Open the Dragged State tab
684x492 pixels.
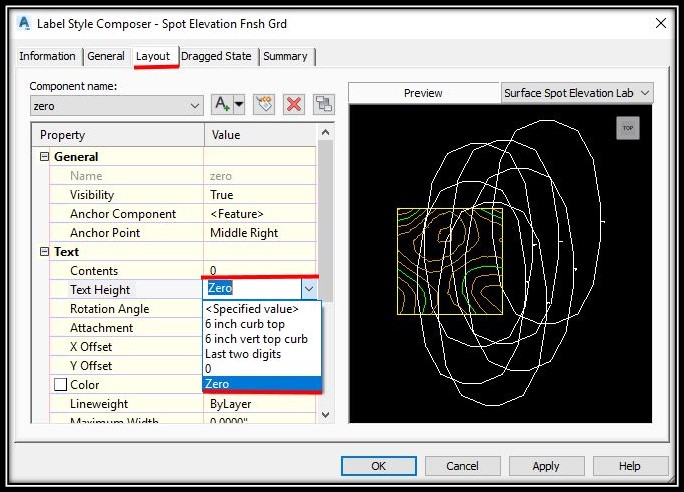[216, 56]
